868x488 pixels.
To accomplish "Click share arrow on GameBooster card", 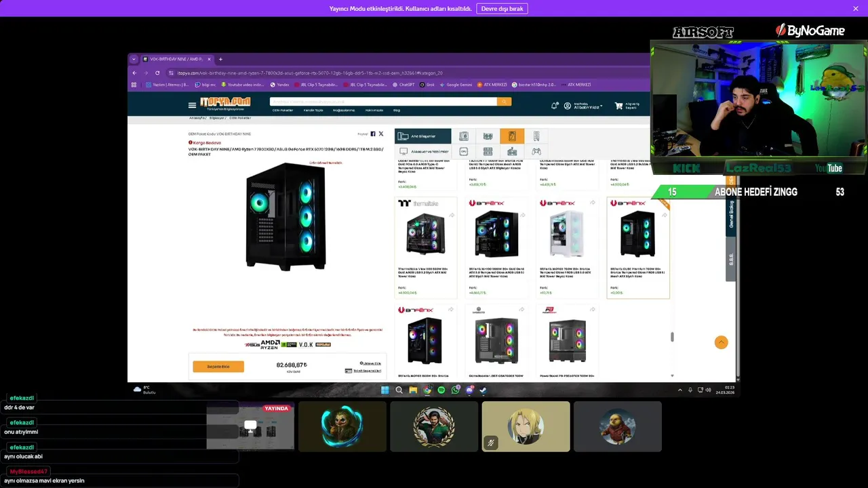I will pos(521,310).
